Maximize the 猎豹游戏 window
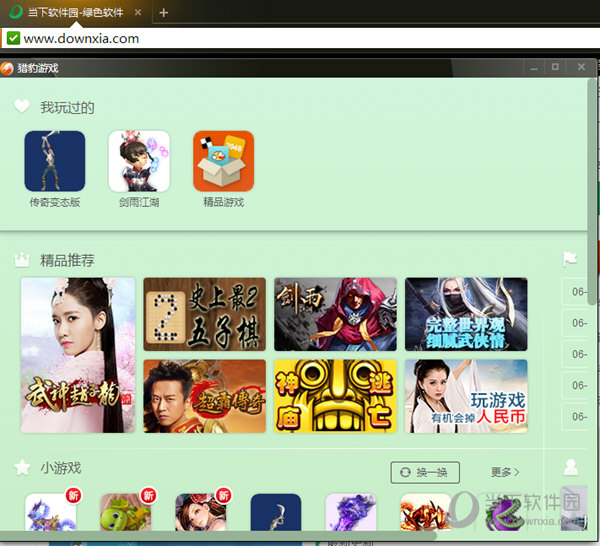This screenshot has height=546, width=600. tap(555, 67)
